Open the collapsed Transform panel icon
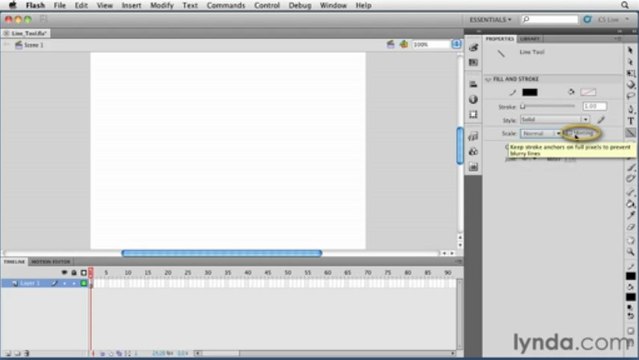The width and height of the screenshot is (639, 360). [x=473, y=115]
